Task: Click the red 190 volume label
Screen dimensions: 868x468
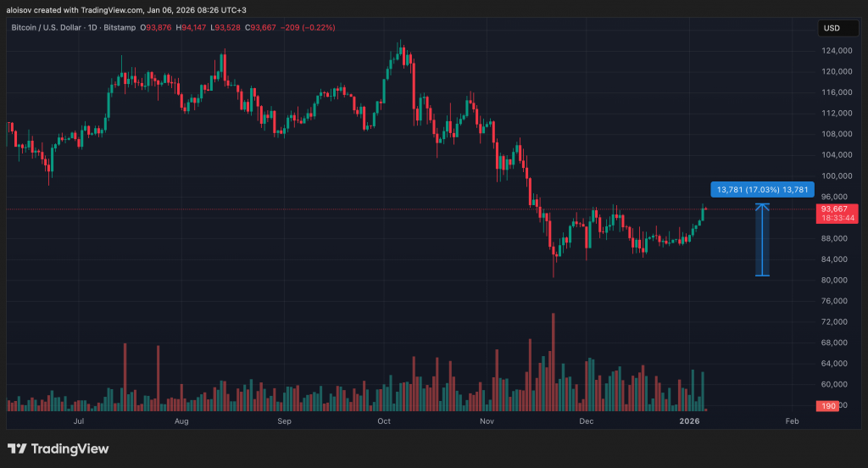Action: [828, 406]
